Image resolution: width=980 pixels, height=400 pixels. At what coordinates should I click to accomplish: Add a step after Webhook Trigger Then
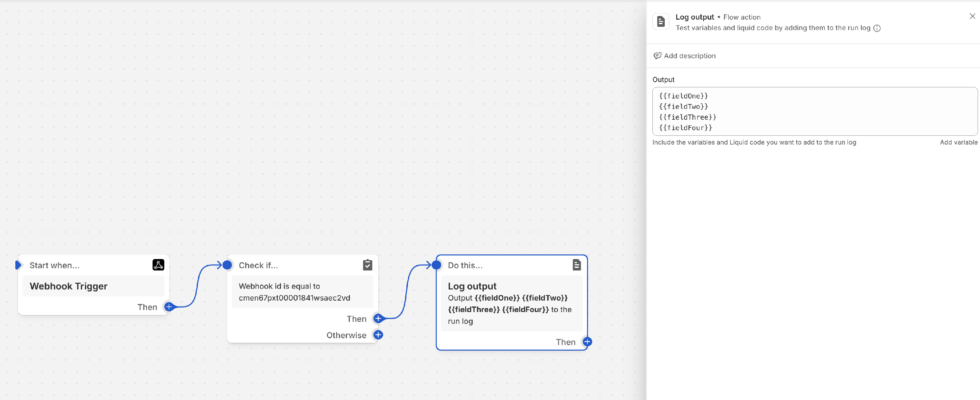(169, 307)
